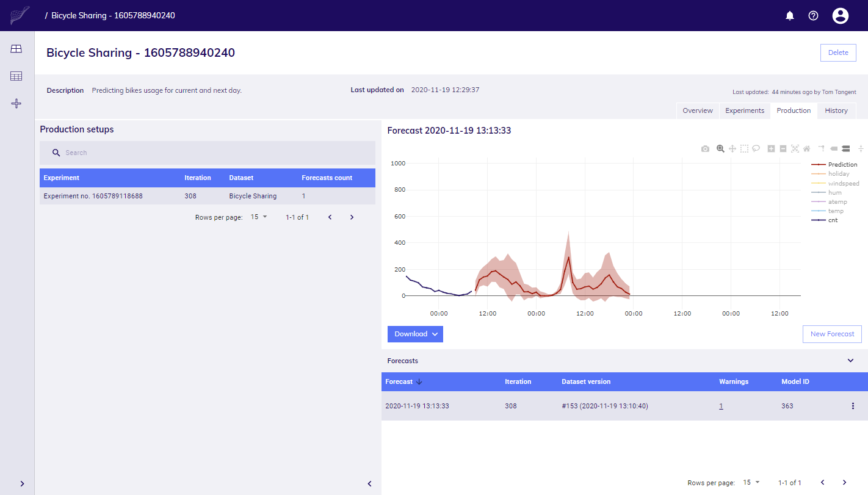The height and width of the screenshot is (495, 868).
Task: Collapse the Forecasts section chevron
Action: click(x=851, y=361)
